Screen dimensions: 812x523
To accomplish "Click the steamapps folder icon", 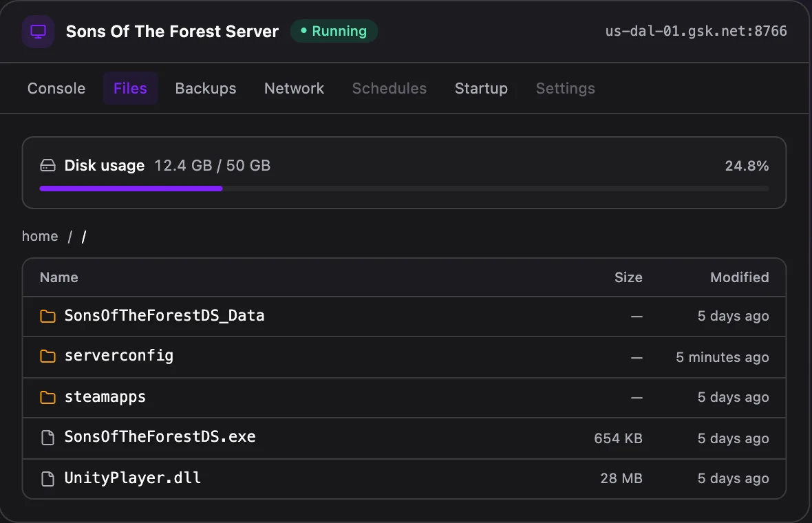I will (x=47, y=397).
